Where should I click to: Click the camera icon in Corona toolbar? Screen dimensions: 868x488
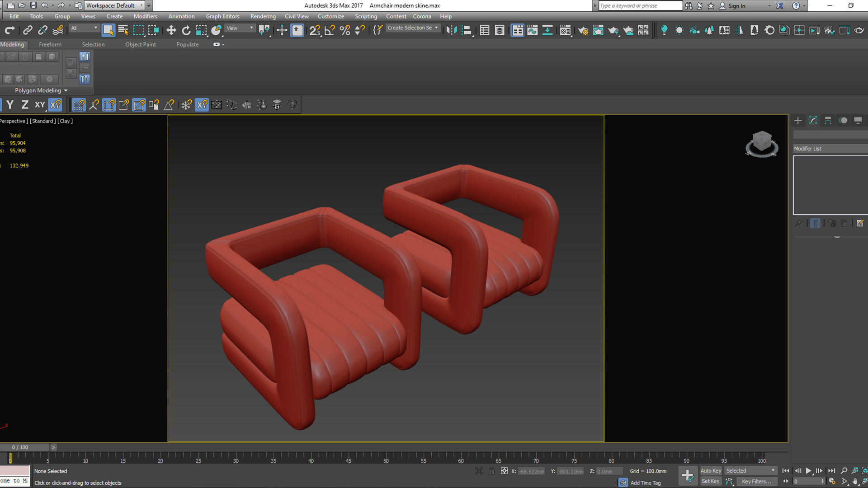click(x=694, y=30)
